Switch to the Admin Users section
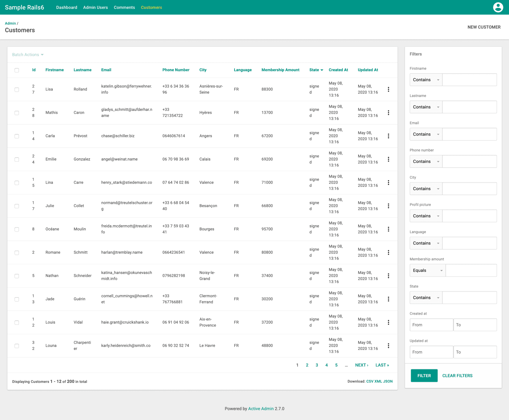 pos(95,7)
